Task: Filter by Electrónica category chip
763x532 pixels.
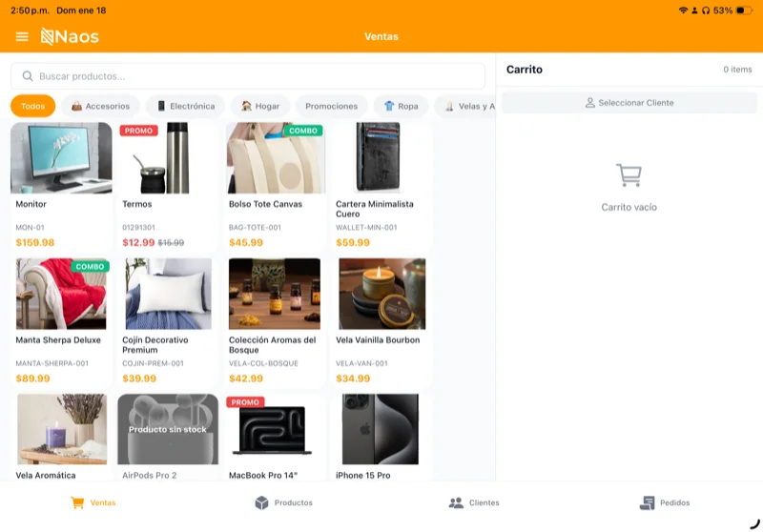Action: coord(185,106)
